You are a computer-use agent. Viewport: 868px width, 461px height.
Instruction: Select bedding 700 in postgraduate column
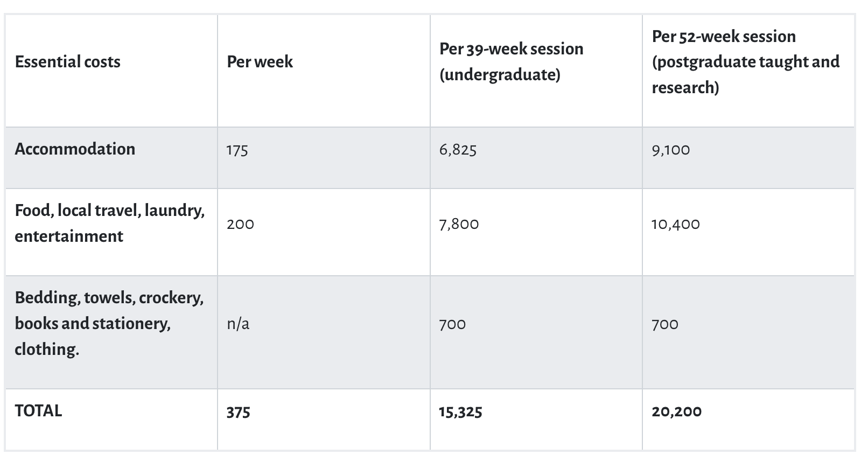(x=665, y=324)
